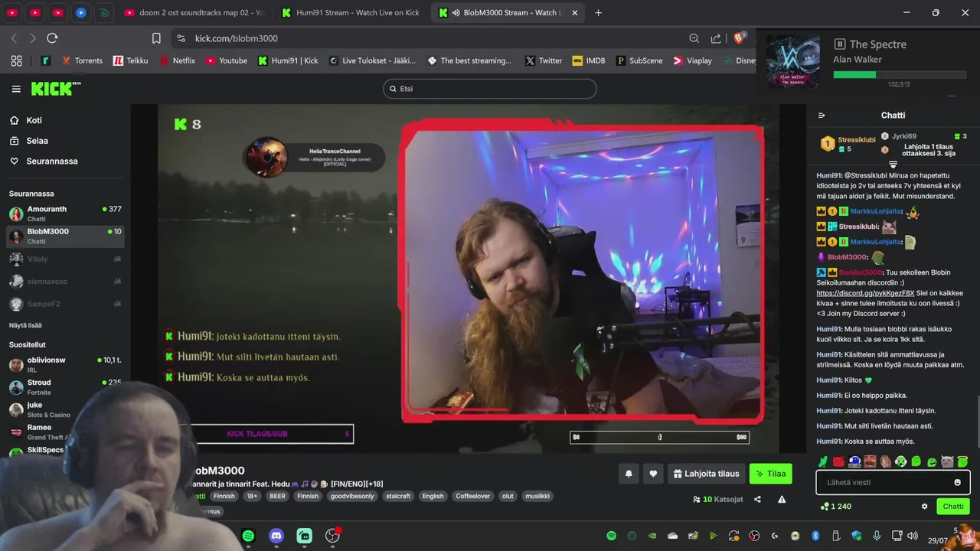Insert the red devil emote
This screenshot has width=980, height=551.
(x=838, y=461)
